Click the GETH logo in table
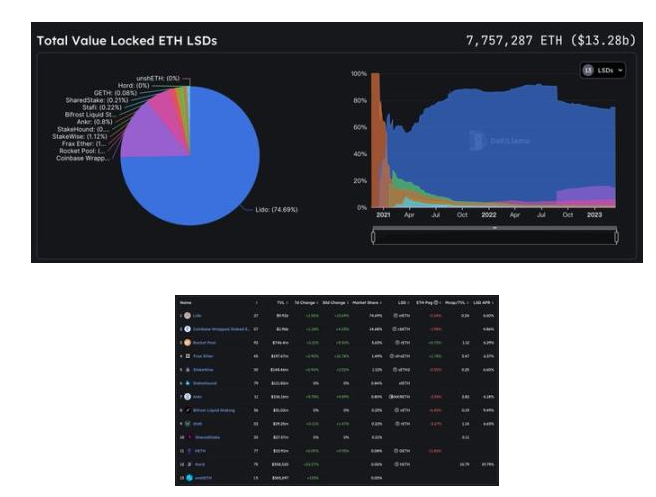 pos(189,451)
